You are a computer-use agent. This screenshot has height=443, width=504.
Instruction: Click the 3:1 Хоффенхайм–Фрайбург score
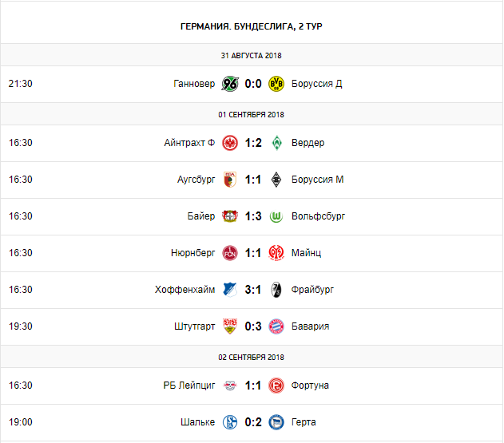pyautogui.click(x=253, y=290)
